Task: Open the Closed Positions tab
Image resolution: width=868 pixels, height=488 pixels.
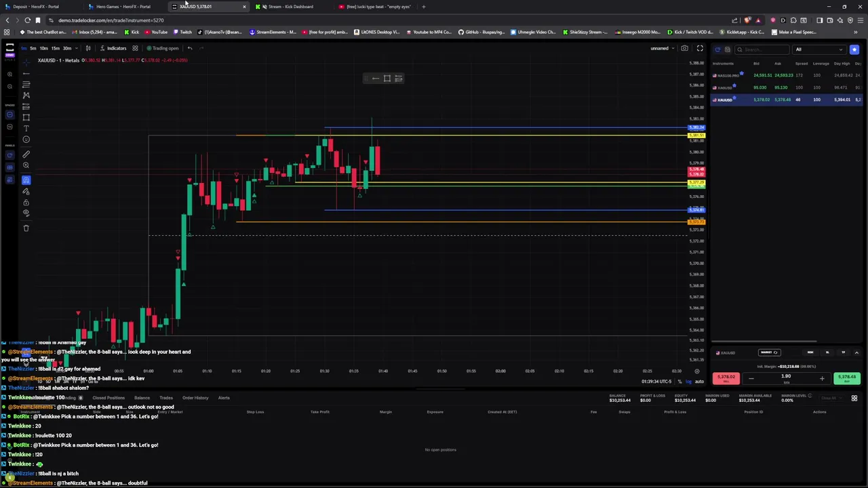Action: tap(108, 398)
